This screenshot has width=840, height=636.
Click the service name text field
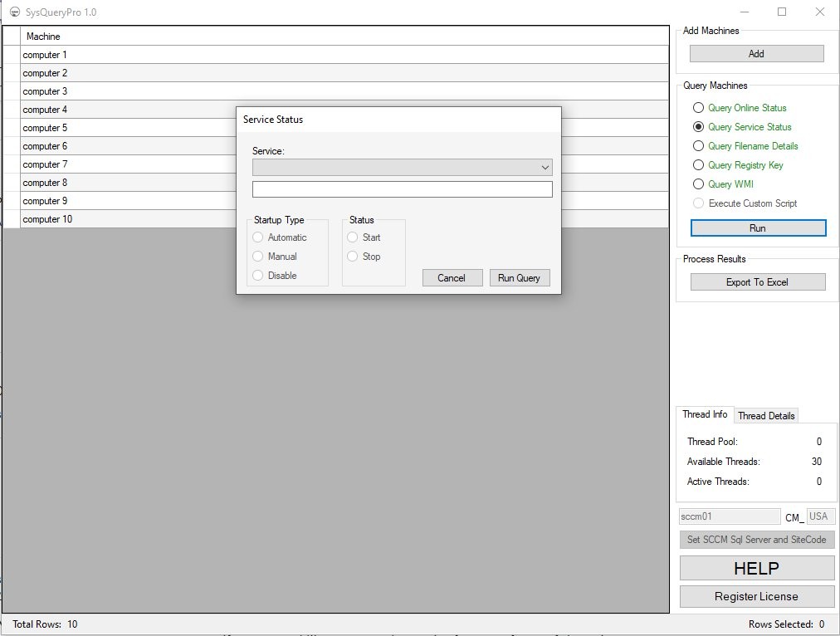pos(403,189)
